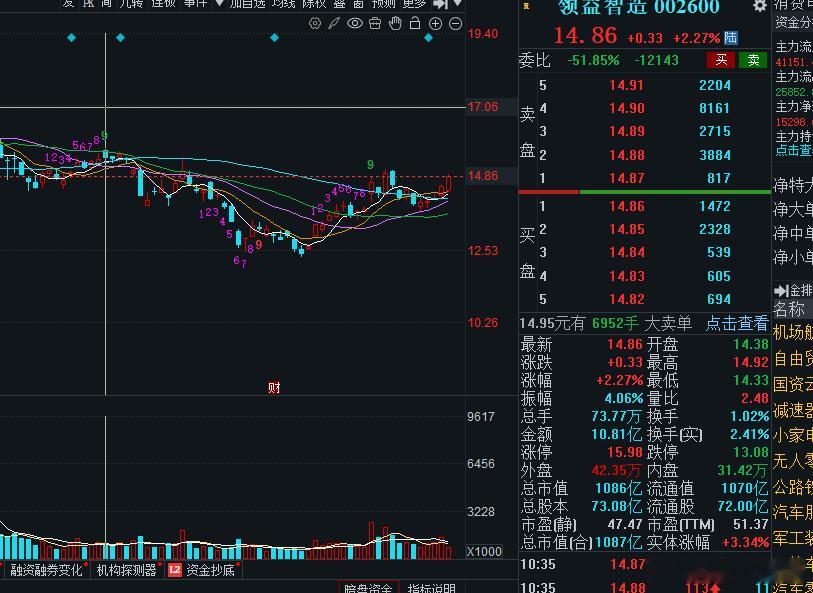Click sell level 3 price 14.89
Image resolution: width=813 pixels, height=593 pixels.
627,131
